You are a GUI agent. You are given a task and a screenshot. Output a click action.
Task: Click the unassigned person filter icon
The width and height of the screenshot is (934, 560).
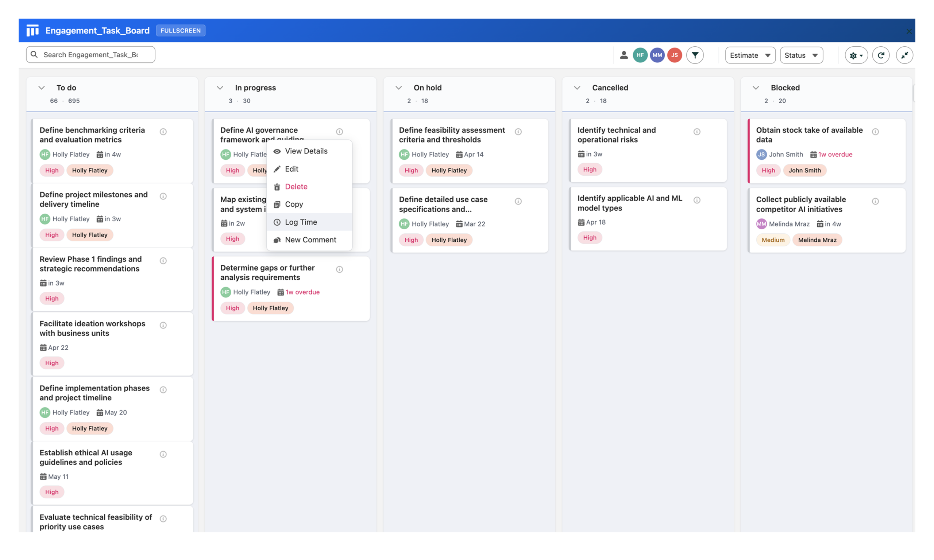coord(624,55)
